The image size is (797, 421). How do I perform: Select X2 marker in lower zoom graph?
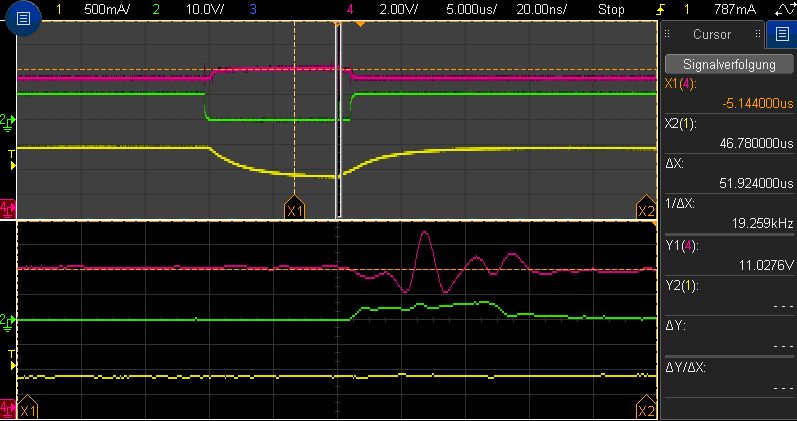coord(646,407)
